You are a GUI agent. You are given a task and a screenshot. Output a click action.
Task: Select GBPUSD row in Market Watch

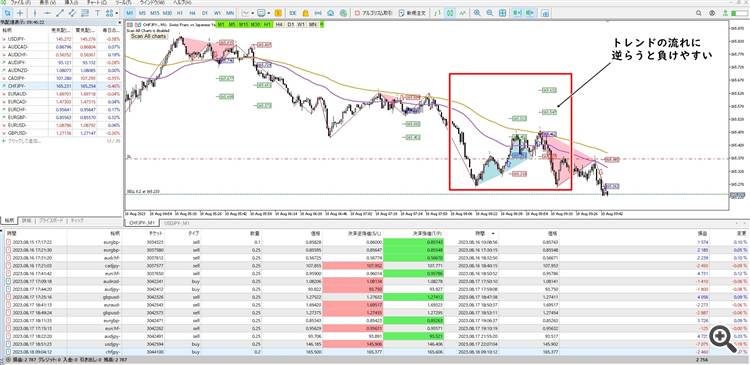(61, 133)
